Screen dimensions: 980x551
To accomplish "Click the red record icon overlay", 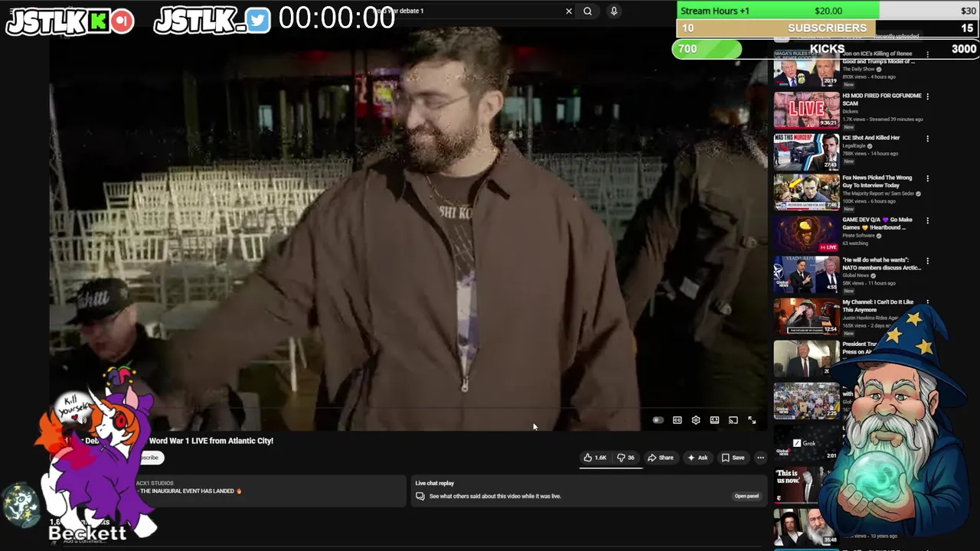I will click(122, 21).
